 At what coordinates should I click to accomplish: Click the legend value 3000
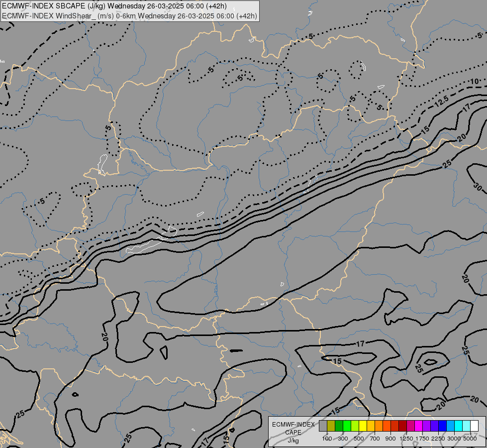(454, 439)
